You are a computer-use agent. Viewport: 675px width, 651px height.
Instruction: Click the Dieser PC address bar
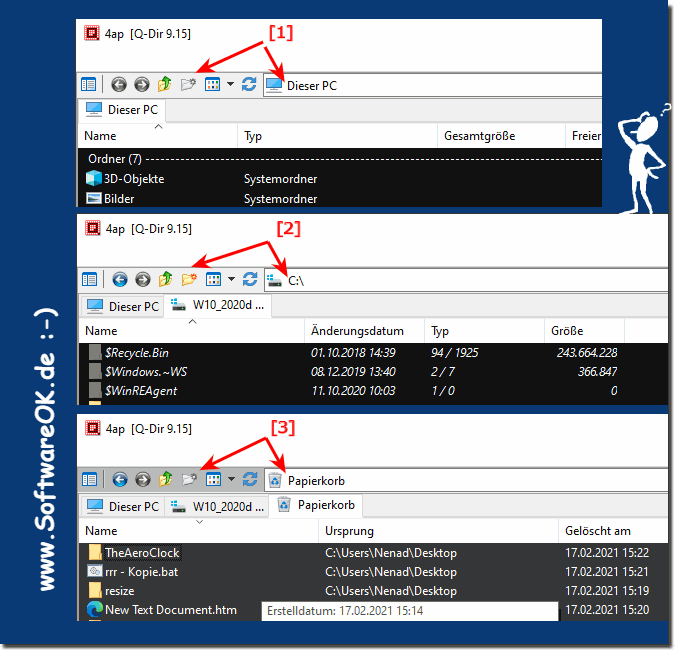[433, 85]
